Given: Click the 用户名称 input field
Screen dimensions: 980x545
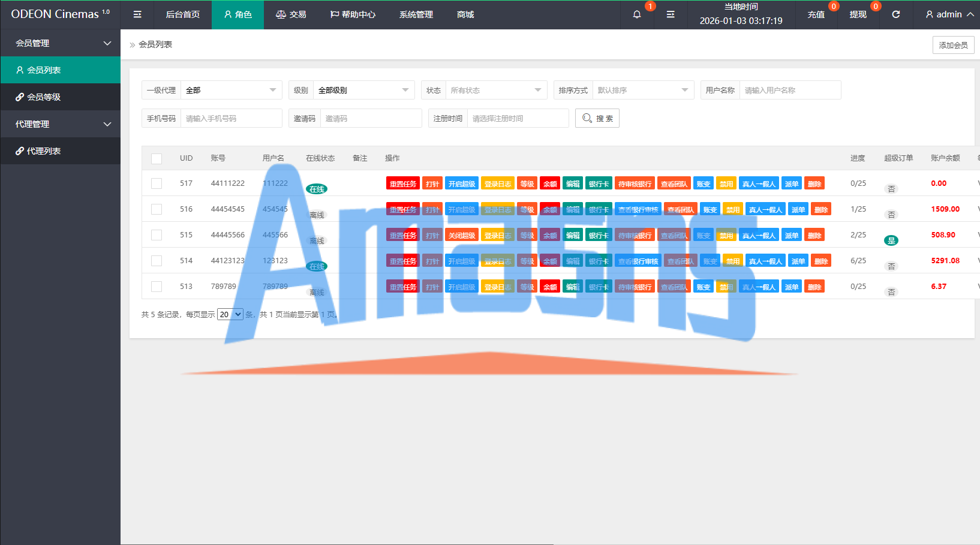Looking at the screenshot, I should point(790,90).
